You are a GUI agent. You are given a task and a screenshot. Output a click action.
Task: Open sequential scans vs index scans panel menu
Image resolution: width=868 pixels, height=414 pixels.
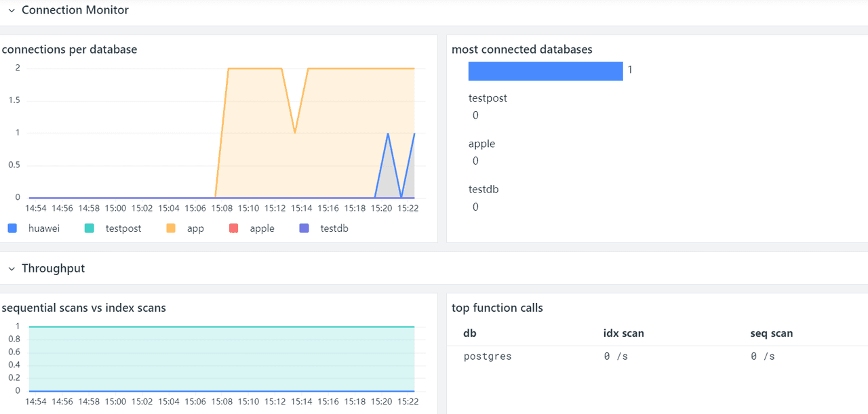pyautogui.click(x=84, y=308)
